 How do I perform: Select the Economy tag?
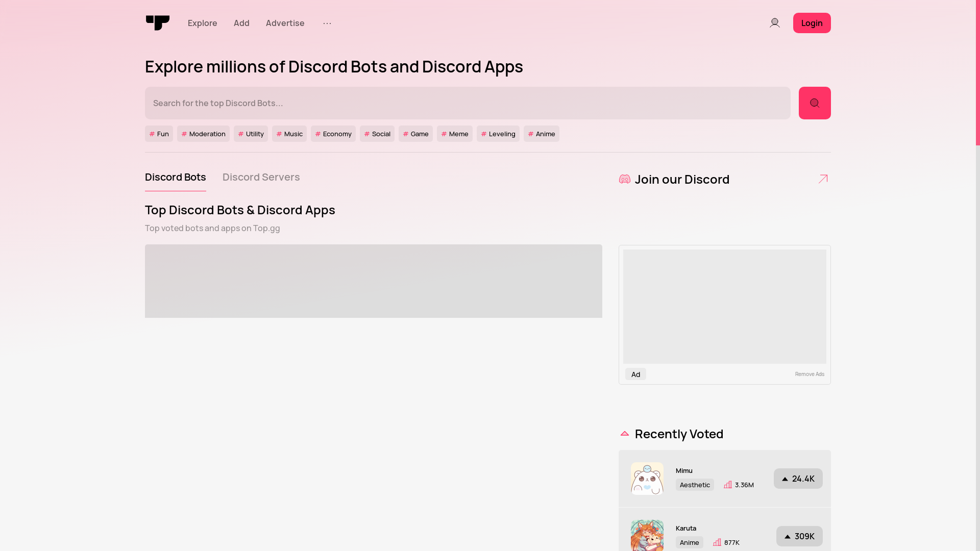pos(333,134)
